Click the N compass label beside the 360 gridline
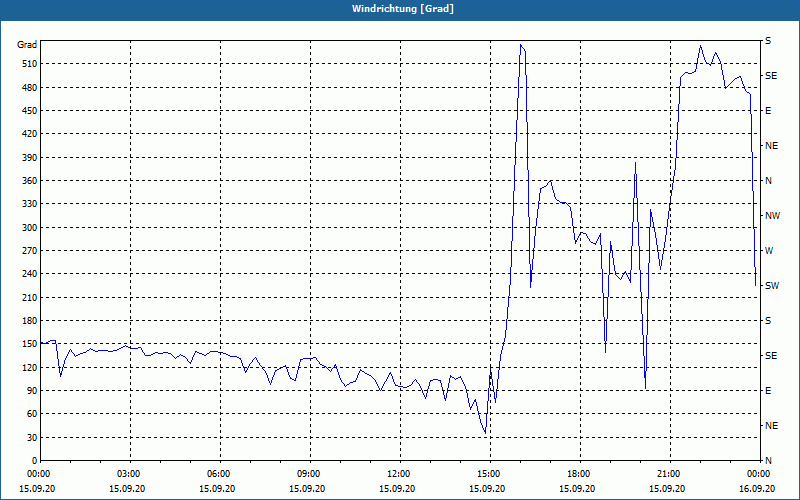This screenshot has height=500, width=800. click(768, 181)
